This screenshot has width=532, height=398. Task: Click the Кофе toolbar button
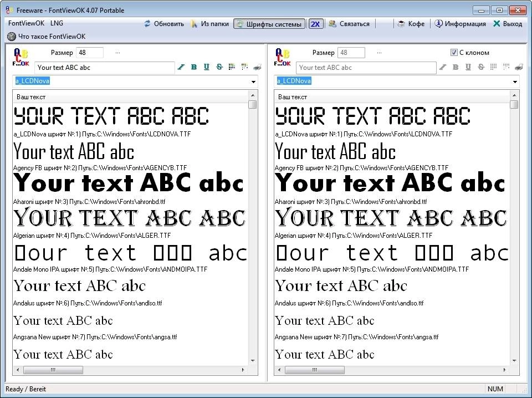coord(411,24)
